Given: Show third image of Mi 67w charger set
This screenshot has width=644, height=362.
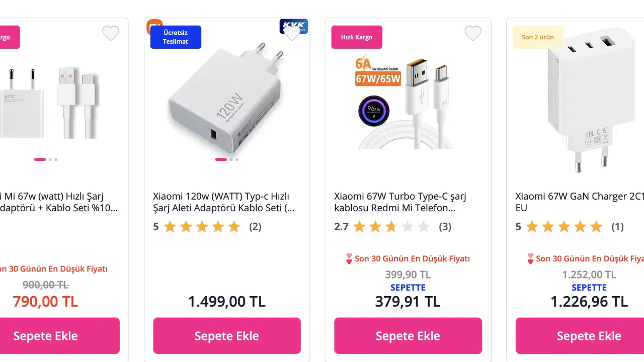Looking at the screenshot, I should pos(56,159).
